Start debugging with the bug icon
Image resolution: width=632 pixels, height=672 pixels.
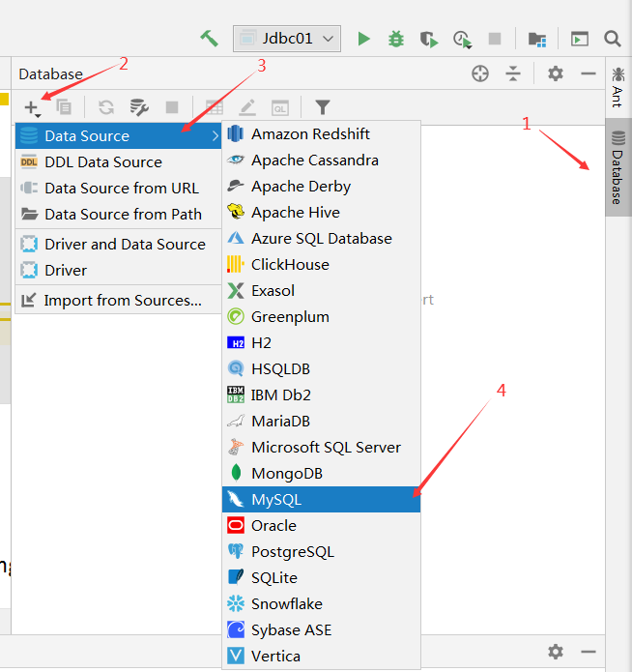pyautogui.click(x=396, y=39)
